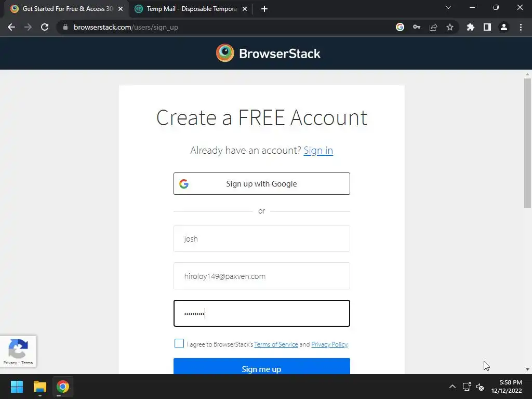View site info via the padlock icon

point(65,27)
